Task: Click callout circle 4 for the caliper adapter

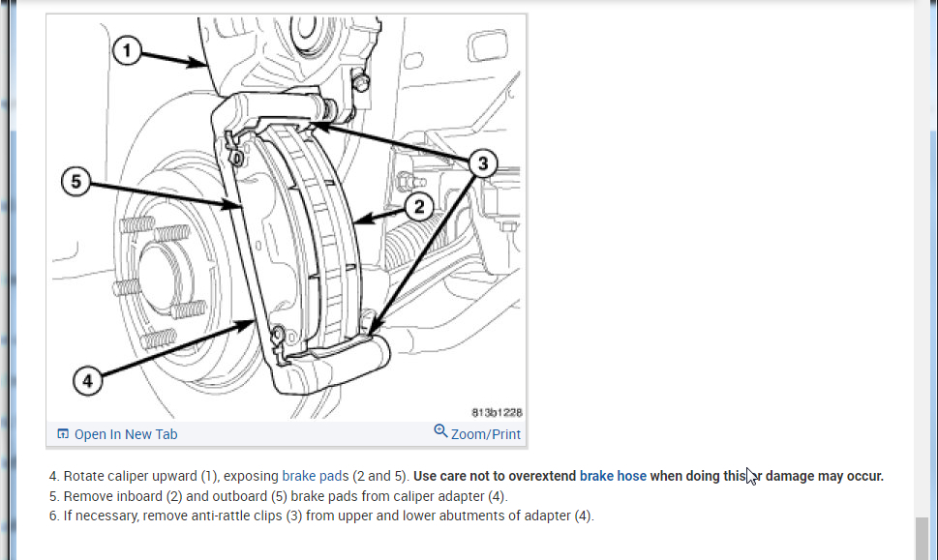Action: (x=88, y=381)
